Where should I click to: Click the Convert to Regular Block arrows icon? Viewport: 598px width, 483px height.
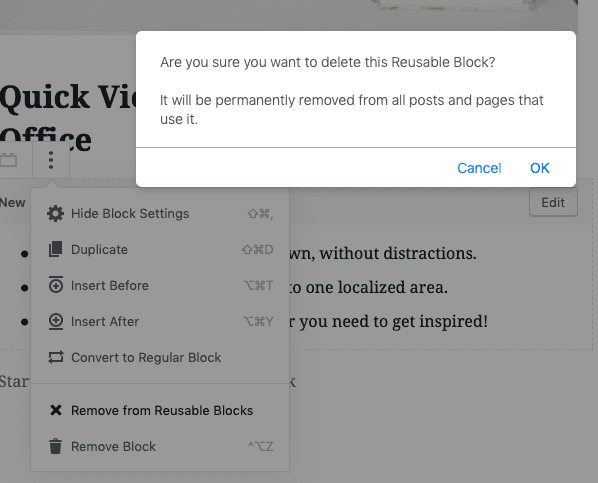click(x=56, y=357)
